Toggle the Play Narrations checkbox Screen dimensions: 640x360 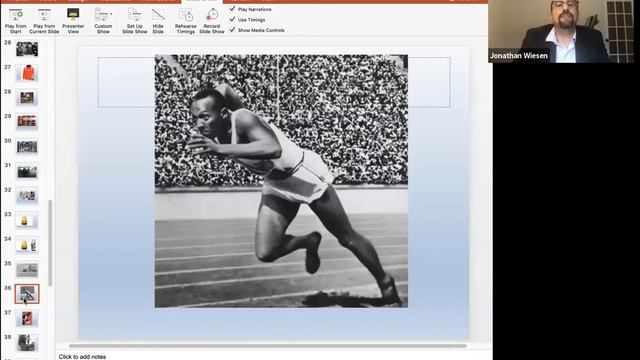coord(232,9)
